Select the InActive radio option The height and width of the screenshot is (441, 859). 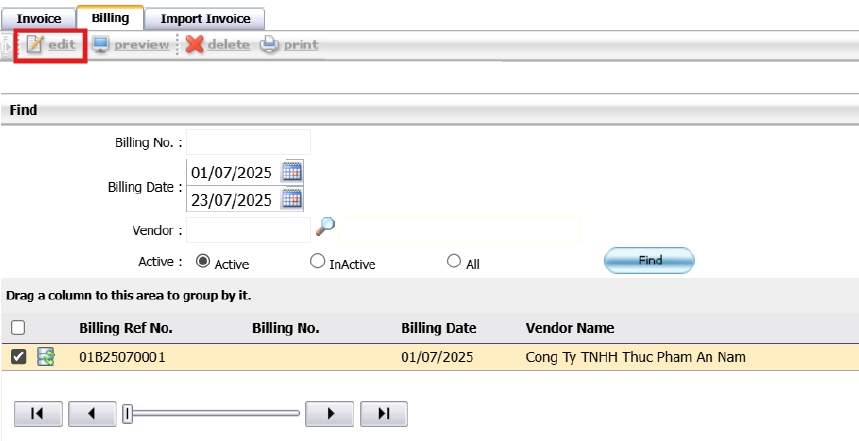318,261
